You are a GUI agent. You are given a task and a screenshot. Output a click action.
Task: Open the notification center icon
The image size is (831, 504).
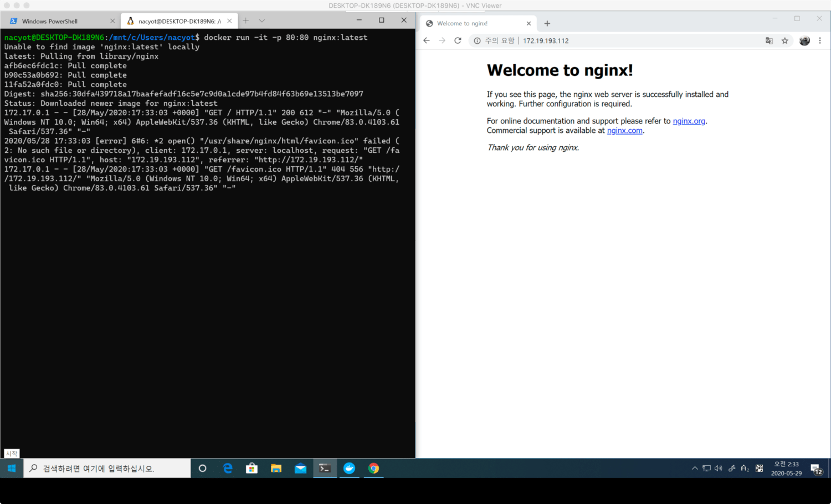[x=817, y=469]
